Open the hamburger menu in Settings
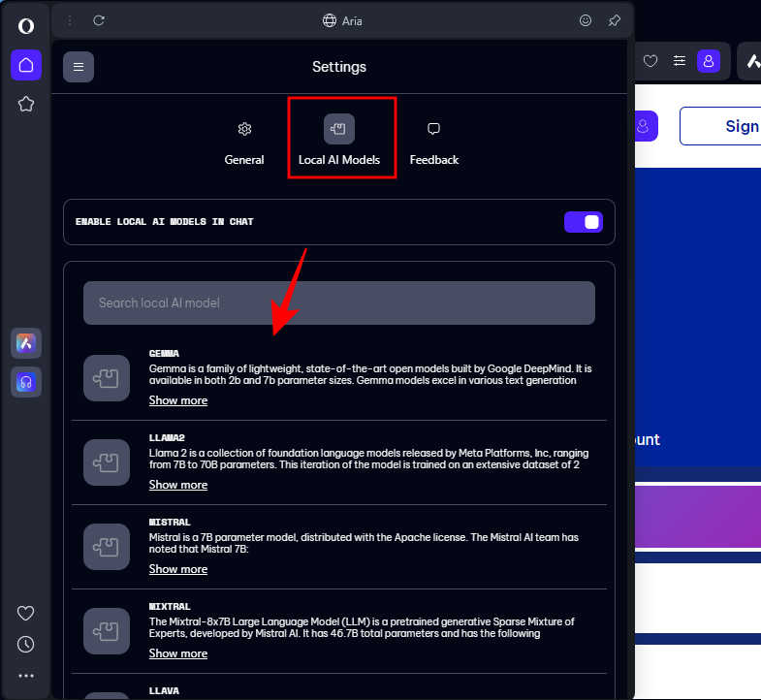Screen dimensions: 761x700 (79, 67)
